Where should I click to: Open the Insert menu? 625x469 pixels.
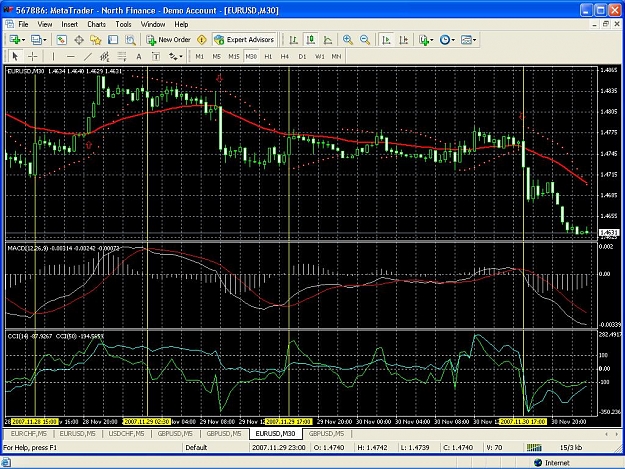(70, 24)
